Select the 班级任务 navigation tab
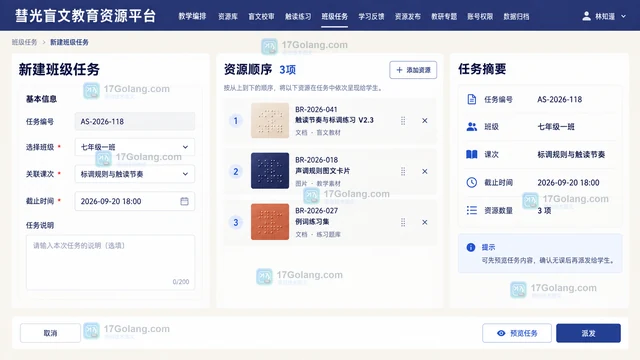 pos(334,16)
